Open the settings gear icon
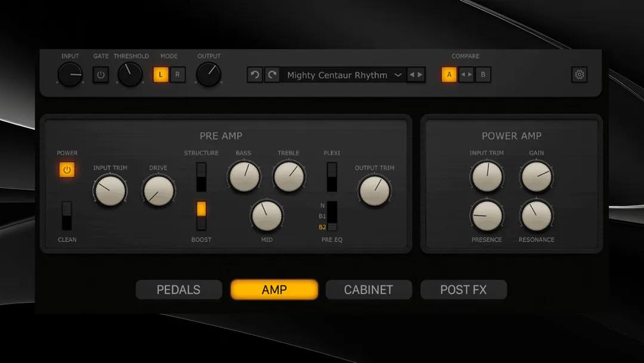This screenshot has width=644, height=363. coord(578,75)
